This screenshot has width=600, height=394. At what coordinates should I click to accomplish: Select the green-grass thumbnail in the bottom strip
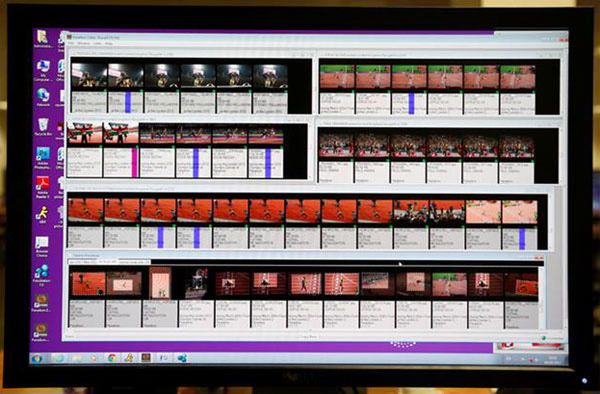[449, 284]
